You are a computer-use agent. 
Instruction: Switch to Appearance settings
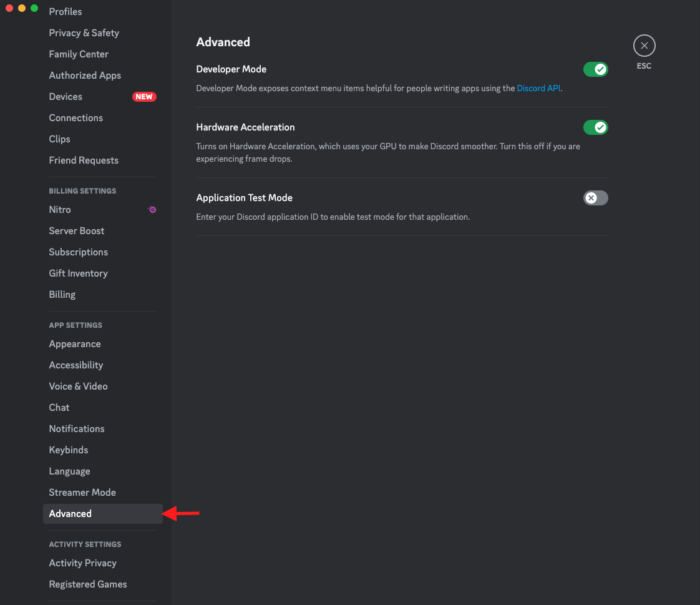pos(75,344)
